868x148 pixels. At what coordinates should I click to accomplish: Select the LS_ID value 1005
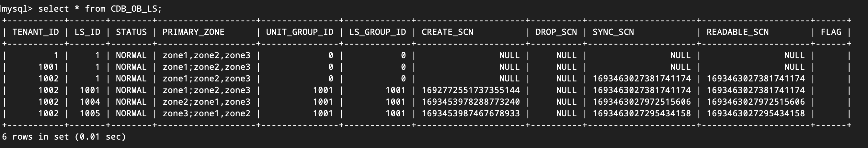(90, 114)
